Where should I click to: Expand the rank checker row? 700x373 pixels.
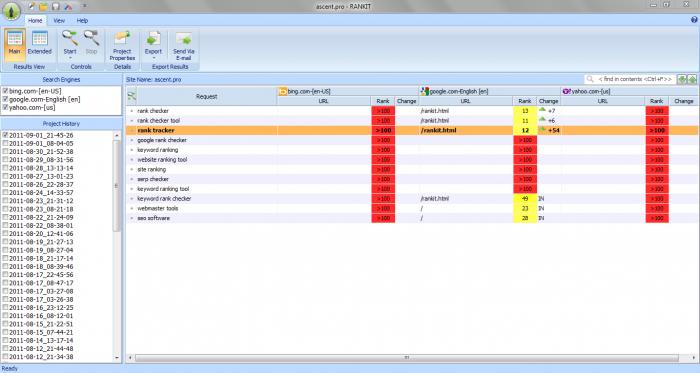132,111
